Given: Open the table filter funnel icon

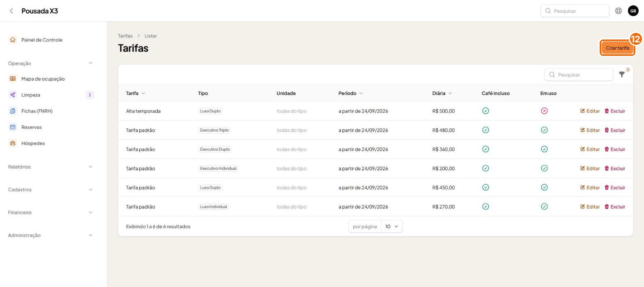Looking at the screenshot, I should pos(622,74).
